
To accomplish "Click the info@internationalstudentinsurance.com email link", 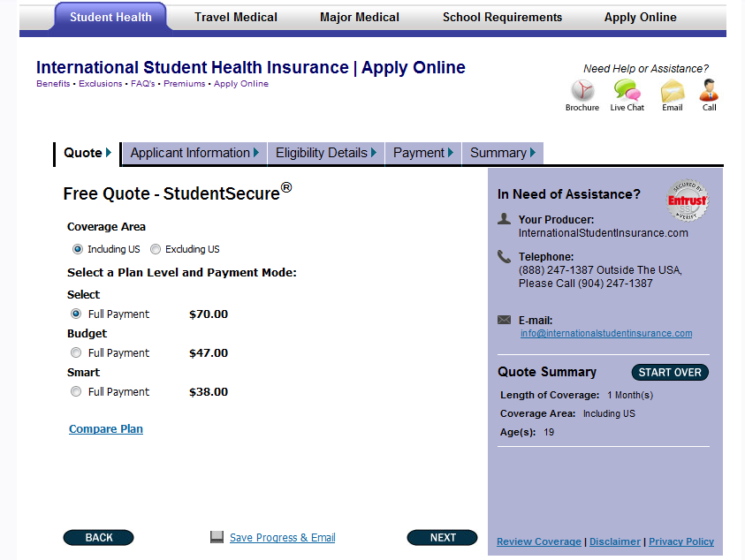I will 606,333.
